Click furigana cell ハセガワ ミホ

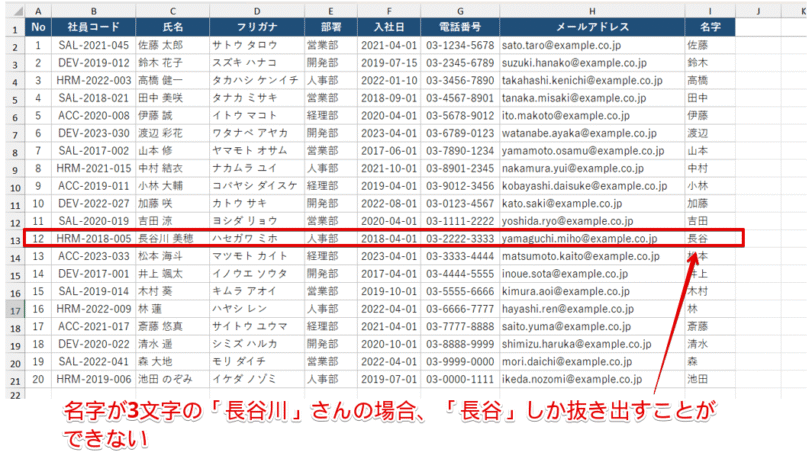click(257, 238)
